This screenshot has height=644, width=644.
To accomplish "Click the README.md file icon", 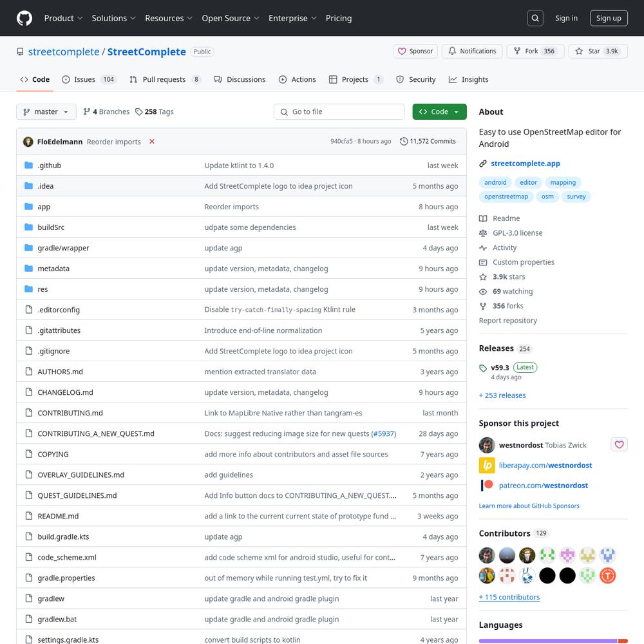I will point(28,516).
